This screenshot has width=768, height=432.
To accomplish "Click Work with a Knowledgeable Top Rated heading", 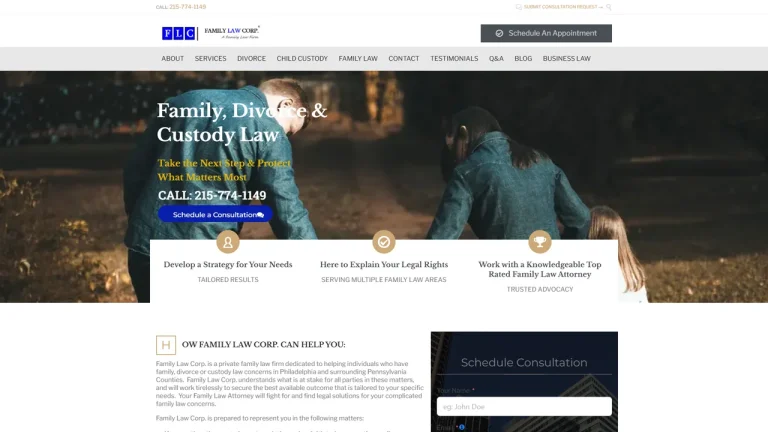I will coord(540,269).
